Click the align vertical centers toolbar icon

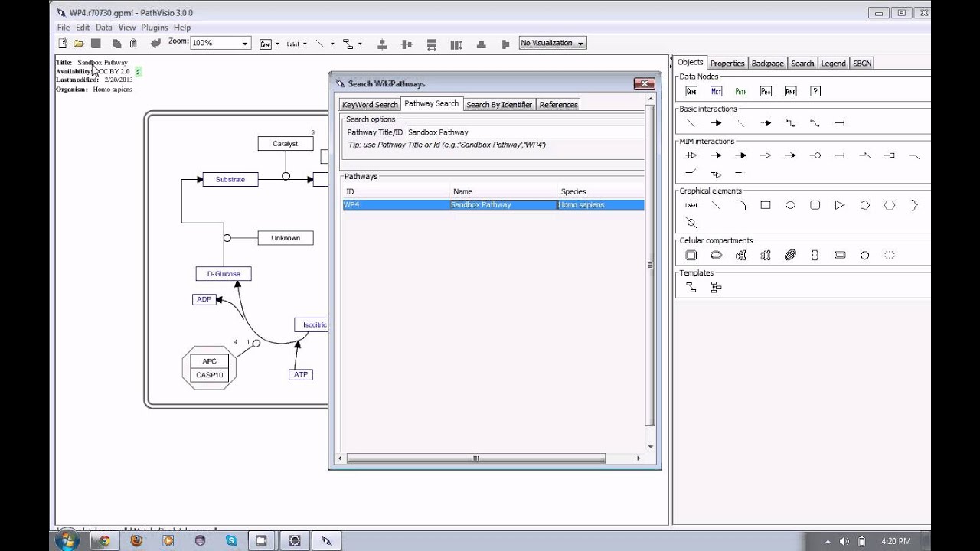tap(407, 44)
